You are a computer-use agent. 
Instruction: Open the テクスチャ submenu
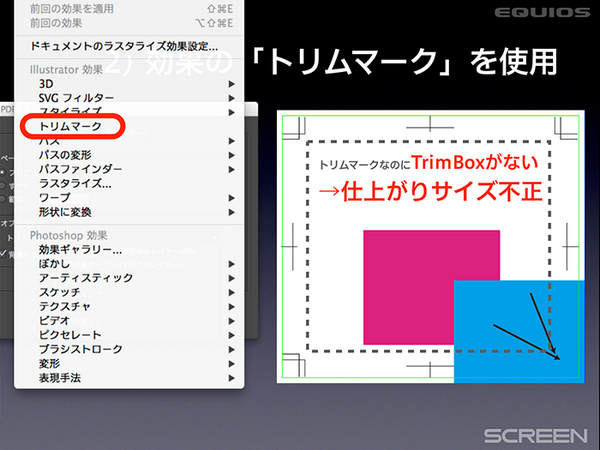129,307
